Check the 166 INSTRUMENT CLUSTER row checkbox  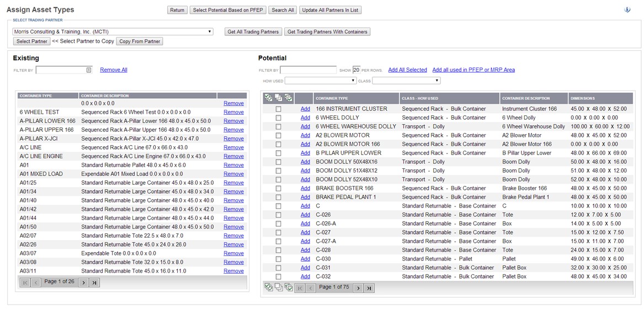279,109
